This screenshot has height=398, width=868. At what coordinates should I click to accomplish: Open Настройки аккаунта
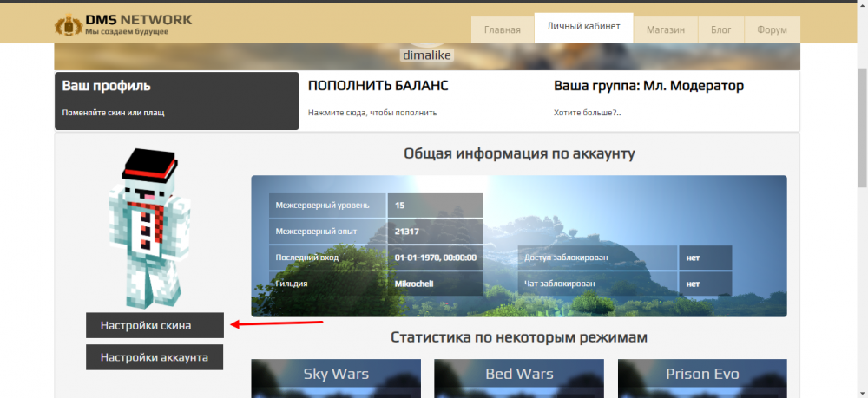tap(155, 357)
